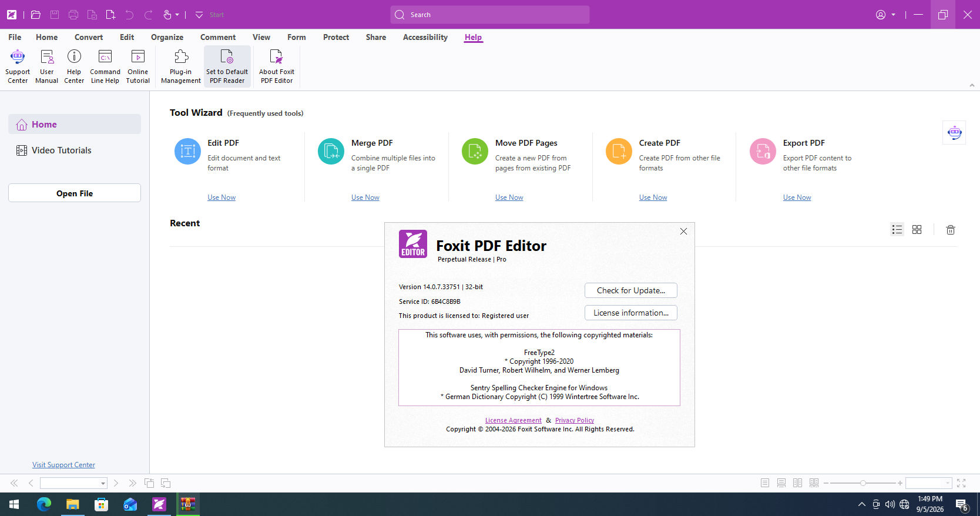Switch to the Home ribbon tab
This screenshot has width=980, height=516.
click(46, 37)
